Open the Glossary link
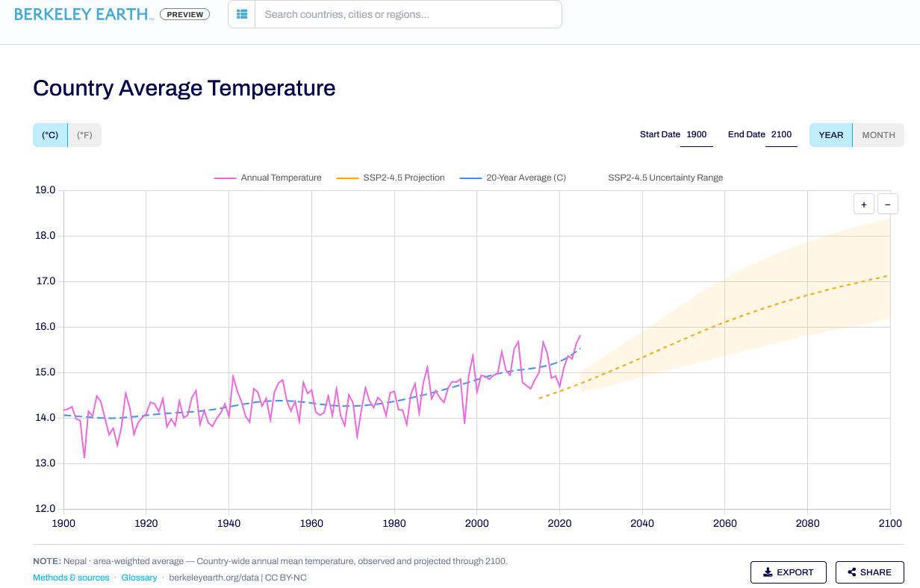The width and height of the screenshot is (920, 588). pyautogui.click(x=140, y=578)
